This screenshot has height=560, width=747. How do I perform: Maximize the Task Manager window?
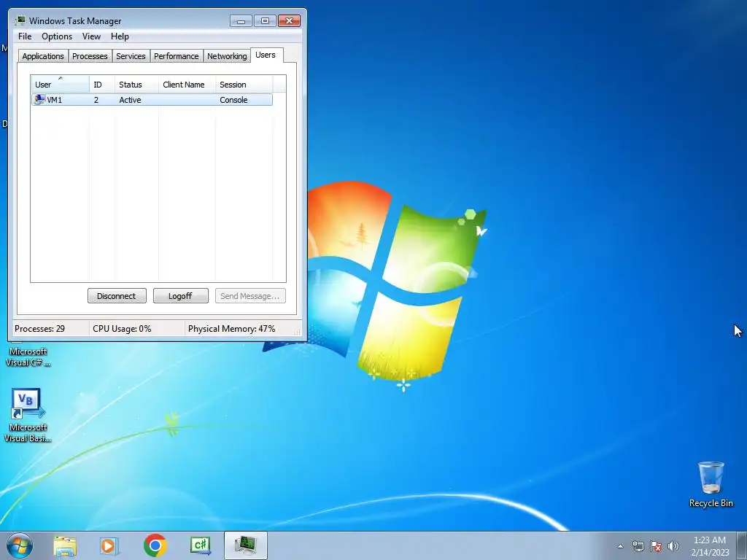point(266,21)
